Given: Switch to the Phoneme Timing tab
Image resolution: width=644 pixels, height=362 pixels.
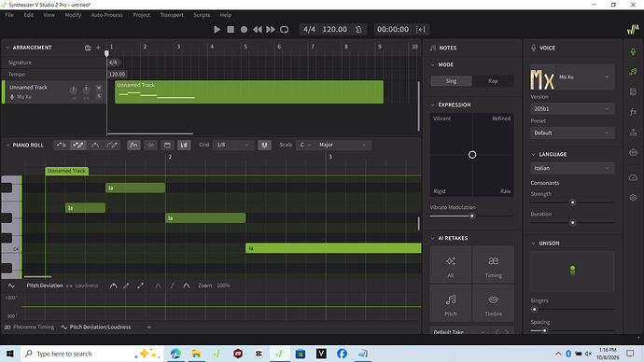Looking at the screenshot, I should pos(29,327).
